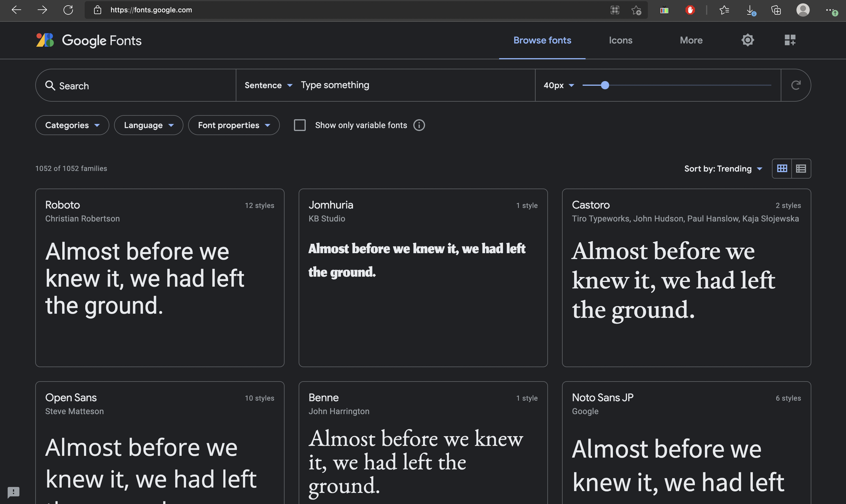The width and height of the screenshot is (846, 504).
Task: Click the Show only variable fonts label
Action: (x=361, y=125)
